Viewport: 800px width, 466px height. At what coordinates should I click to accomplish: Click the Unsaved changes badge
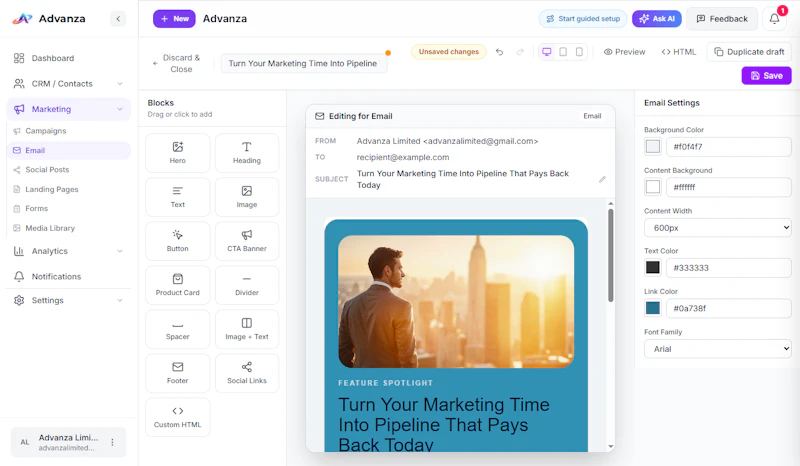pos(448,52)
